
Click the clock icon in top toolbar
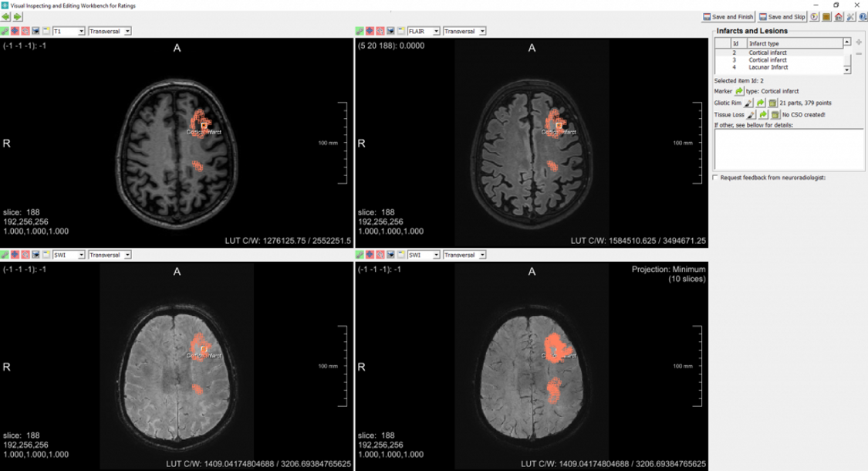pos(814,17)
